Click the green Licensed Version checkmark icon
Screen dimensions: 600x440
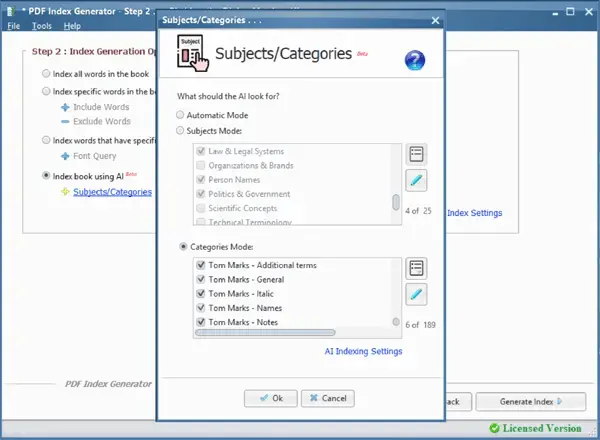pyautogui.click(x=494, y=428)
